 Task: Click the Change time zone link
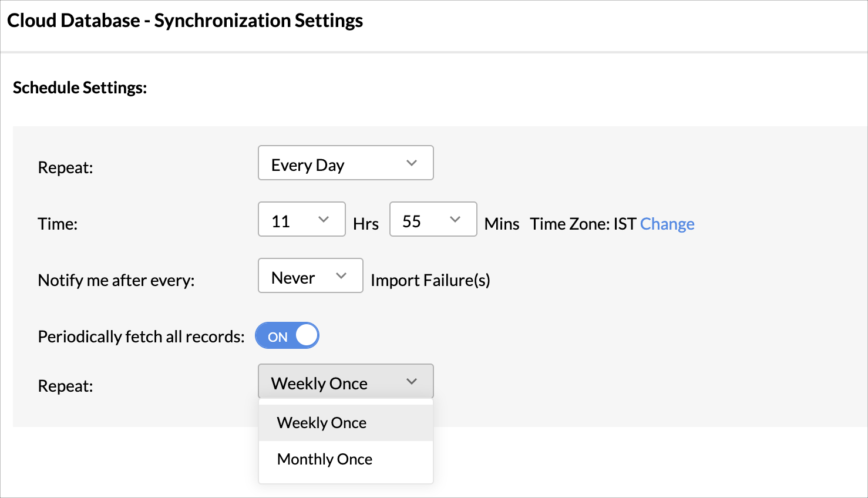667,224
